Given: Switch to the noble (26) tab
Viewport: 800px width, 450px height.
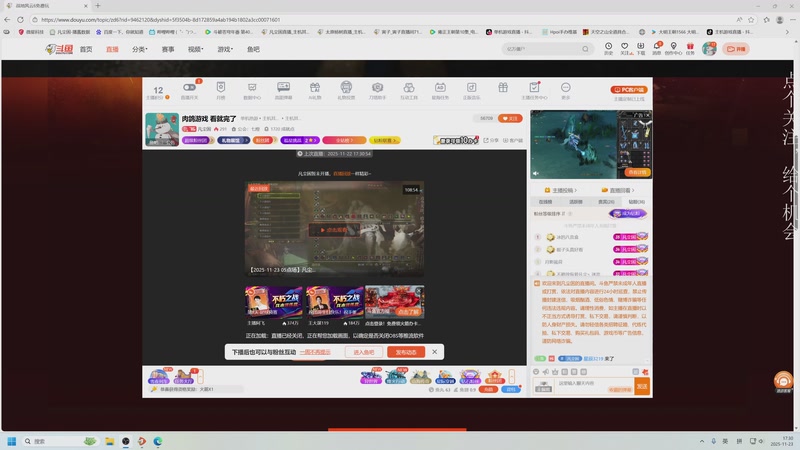Looking at the screenshot, I should [606, 202].
